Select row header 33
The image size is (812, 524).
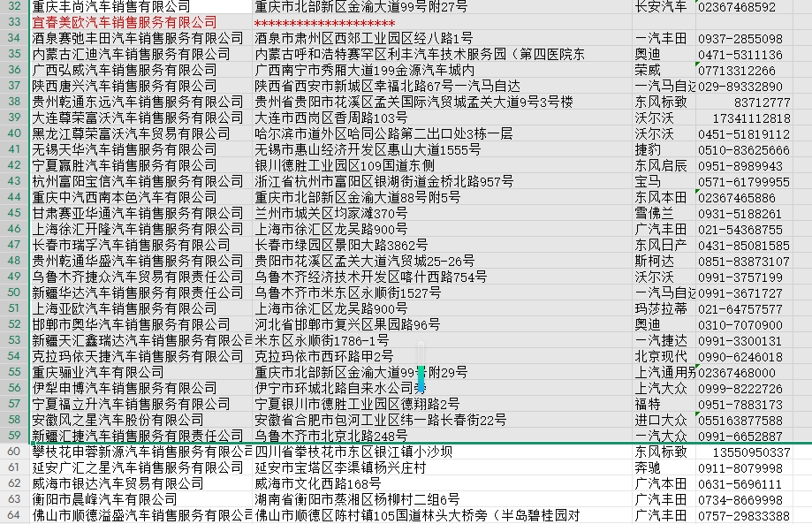[x=14, y=22]
